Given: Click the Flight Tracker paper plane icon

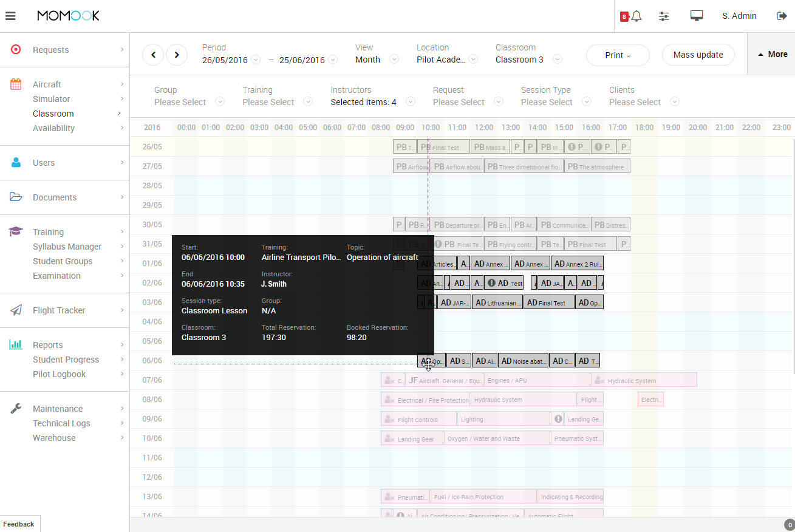Looking at the screenshot, I should (15, 310).
